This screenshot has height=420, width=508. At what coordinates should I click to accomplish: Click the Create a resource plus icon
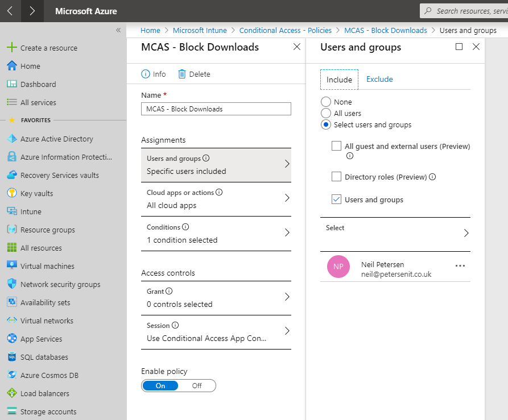pyautogui.click(x=12, y=47)
